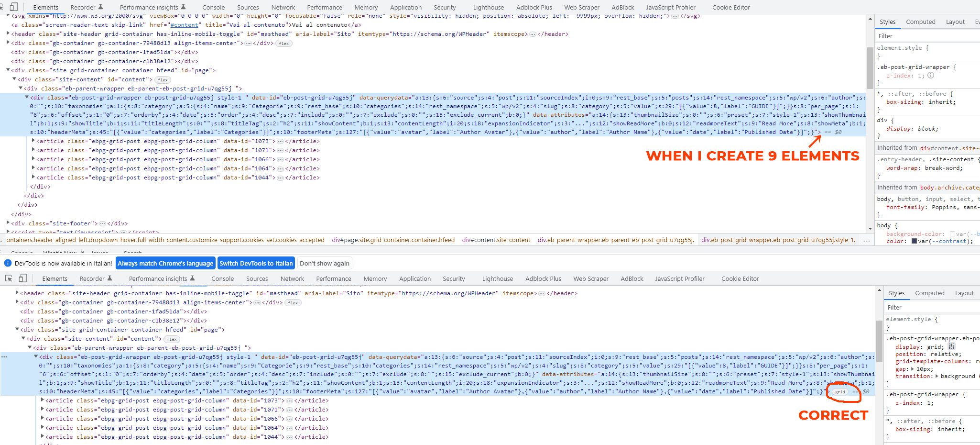Screen dimensions: 980x445
Task: Expand ellipsis in lower gb-container-79488d13 div
Action: pos(257,302)
